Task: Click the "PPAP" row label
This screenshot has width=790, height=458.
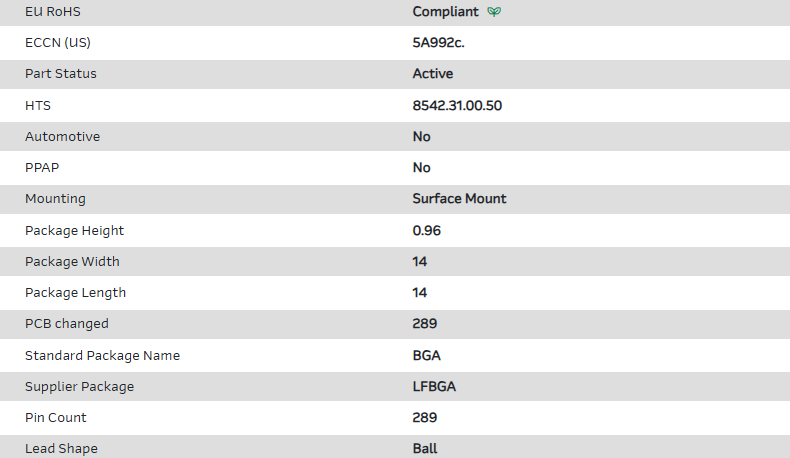Action: (41, 167)
